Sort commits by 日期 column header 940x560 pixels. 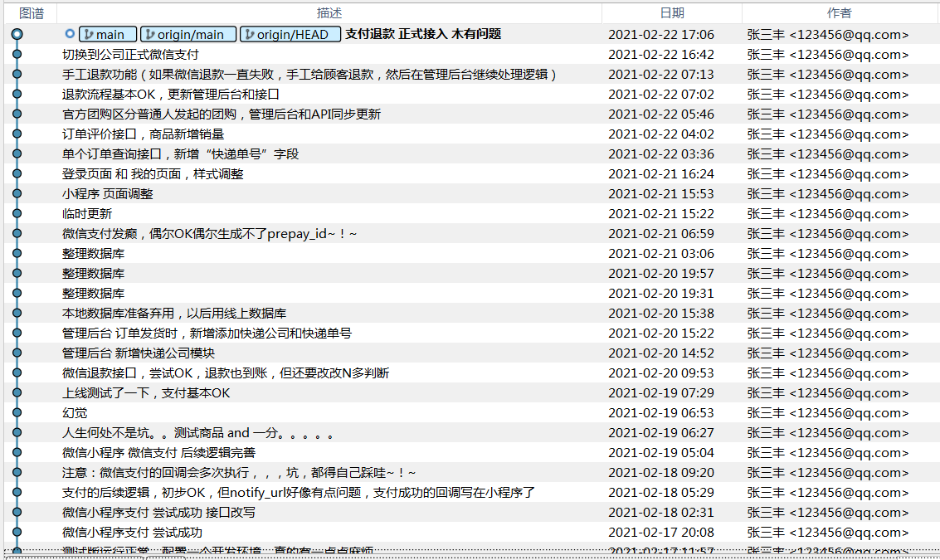click(671, 13)
